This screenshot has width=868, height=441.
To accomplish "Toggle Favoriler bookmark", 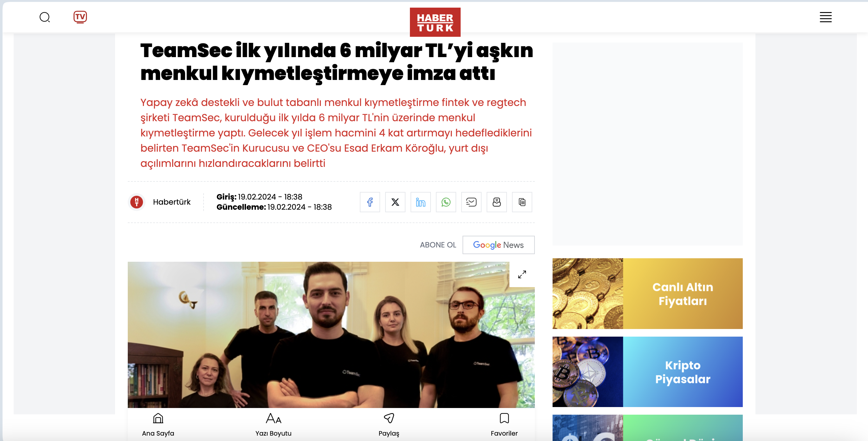I will 504,424.
